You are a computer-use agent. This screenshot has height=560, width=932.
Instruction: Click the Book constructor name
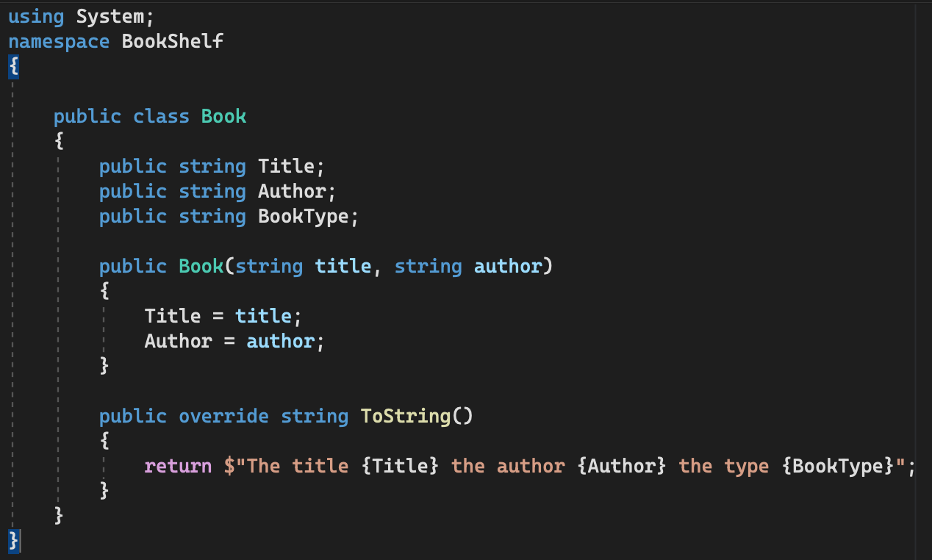(201, 266)
